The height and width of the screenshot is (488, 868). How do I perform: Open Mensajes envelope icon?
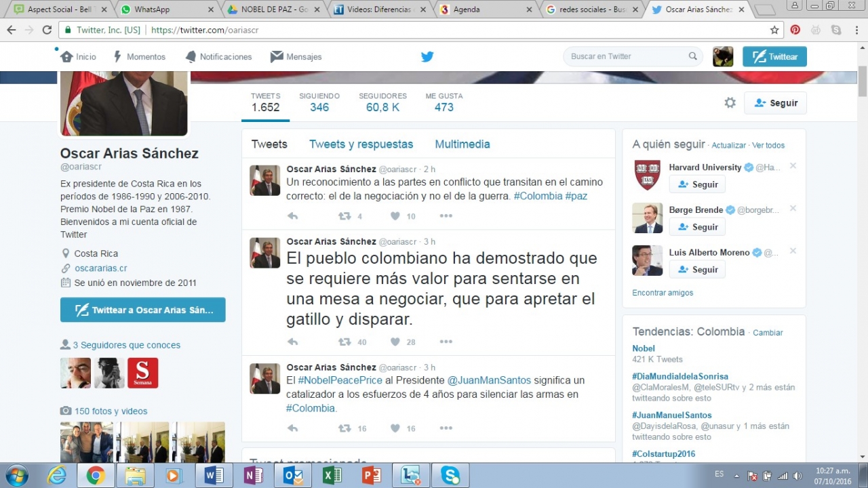tap(277, 57)
